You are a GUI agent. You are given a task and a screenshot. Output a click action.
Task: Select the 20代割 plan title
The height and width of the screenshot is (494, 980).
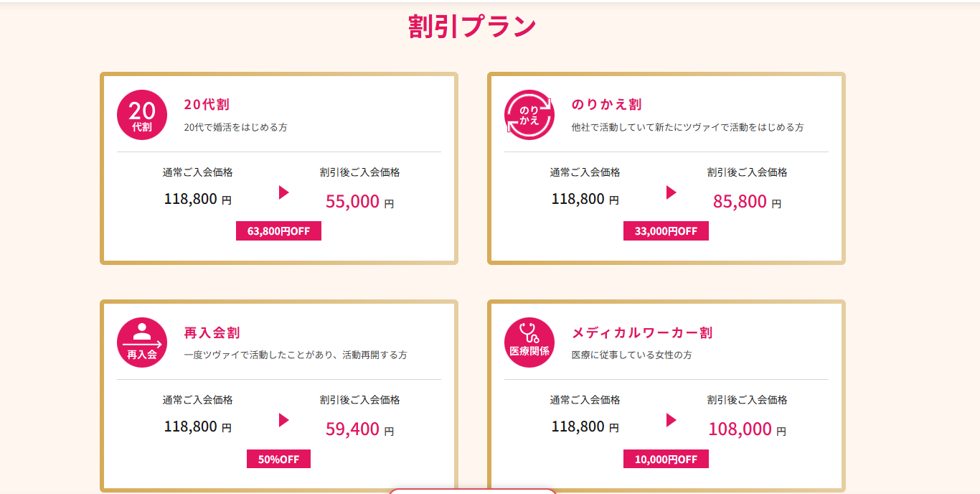207,105
